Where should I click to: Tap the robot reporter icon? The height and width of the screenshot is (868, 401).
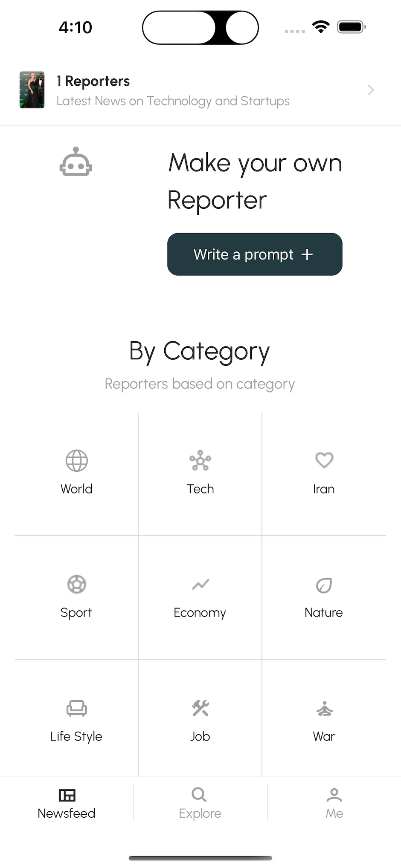click(x=76, y=162)
